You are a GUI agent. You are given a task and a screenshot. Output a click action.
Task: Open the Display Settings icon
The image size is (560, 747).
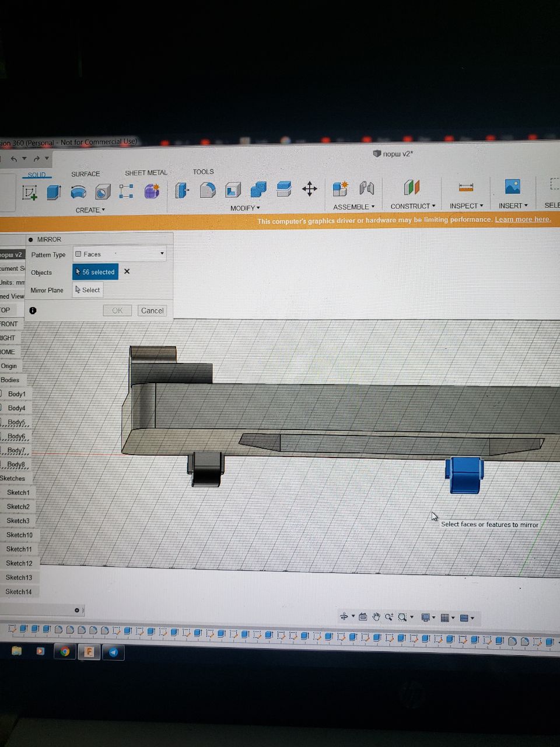pos(426,617)
